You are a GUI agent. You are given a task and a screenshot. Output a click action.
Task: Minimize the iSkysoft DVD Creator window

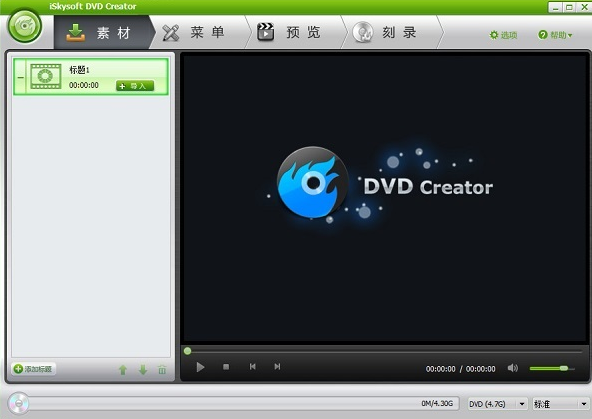pyautogui.click(x=555, y=7)
